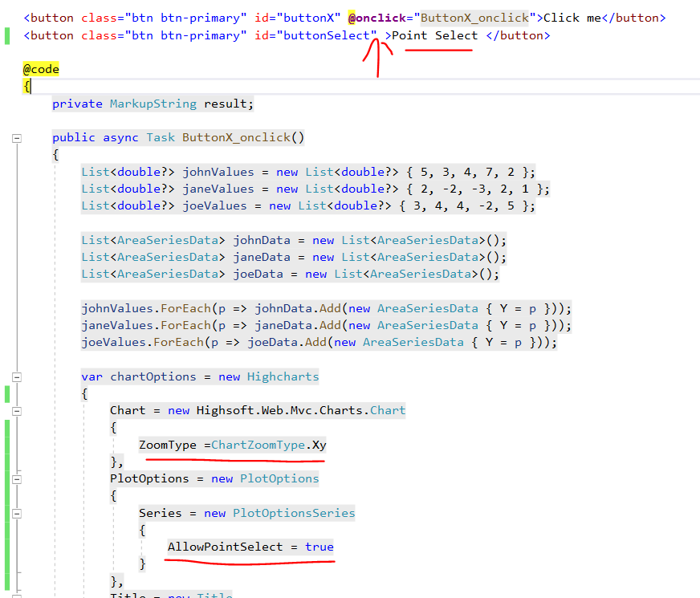Select the highlighted @code directive

40,69
